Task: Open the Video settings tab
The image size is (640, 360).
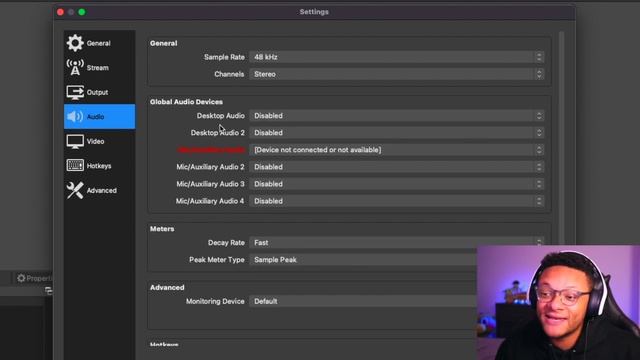Action: tap(99, 142)
